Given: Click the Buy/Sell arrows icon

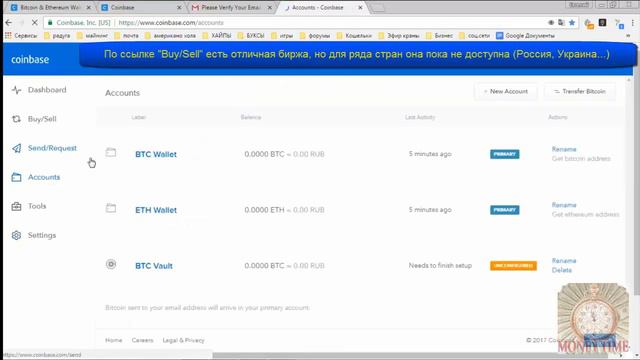Looking at the screenshot, I should [x=16, y=119].
